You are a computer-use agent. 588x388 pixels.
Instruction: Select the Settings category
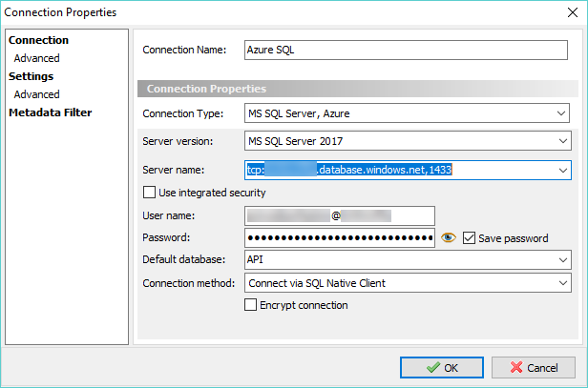pyautogui.click(x=31, y=76)
